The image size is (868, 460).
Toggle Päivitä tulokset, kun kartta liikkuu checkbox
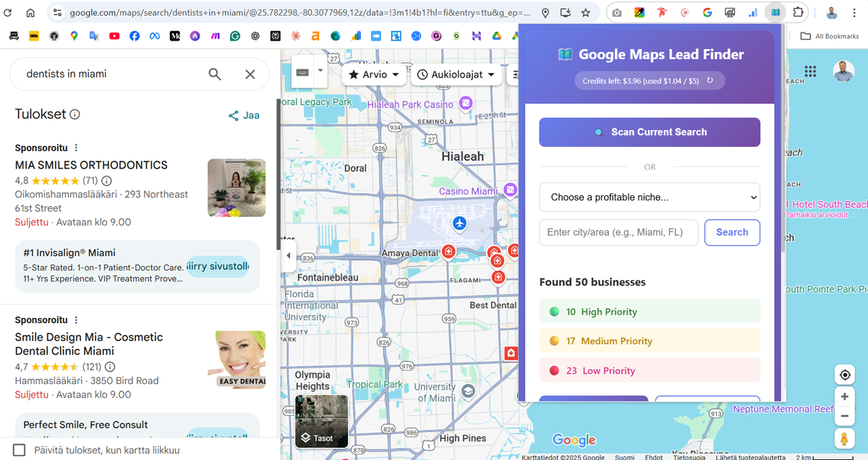click(x=20, y=450)
